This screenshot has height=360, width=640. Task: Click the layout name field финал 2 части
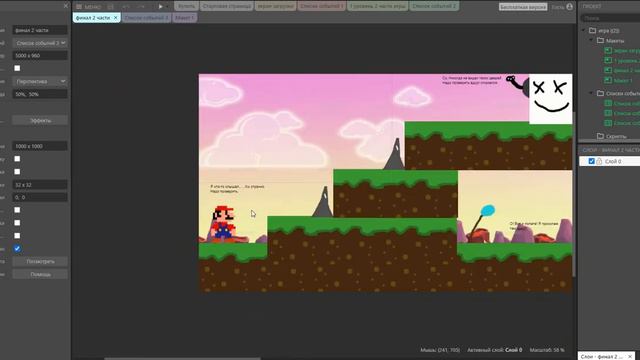click(x=40, y=30)
